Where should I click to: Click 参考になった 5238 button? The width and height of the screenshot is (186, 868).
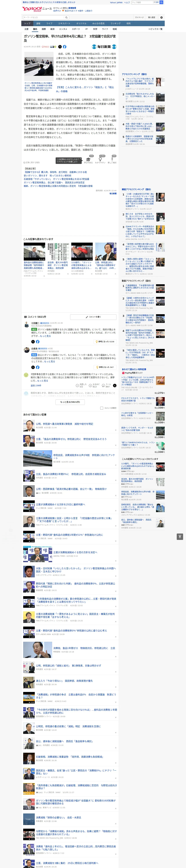[105, 342]
